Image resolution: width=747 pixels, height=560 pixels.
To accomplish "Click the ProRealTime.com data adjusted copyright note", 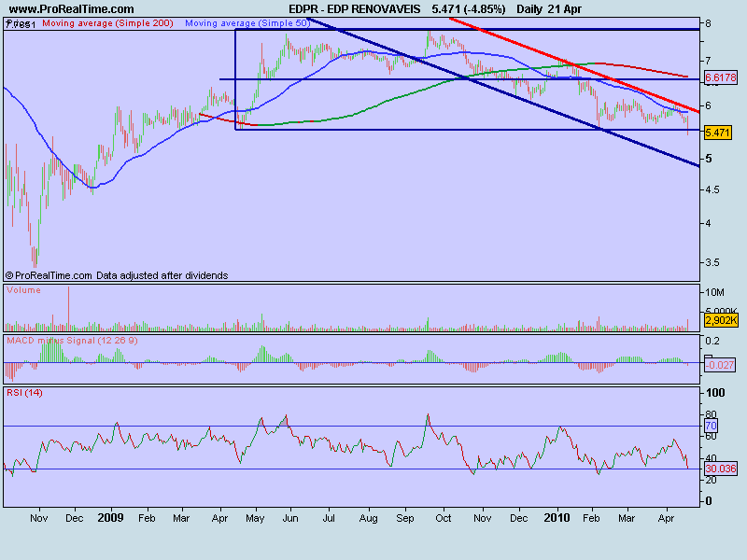I will 117,275.
